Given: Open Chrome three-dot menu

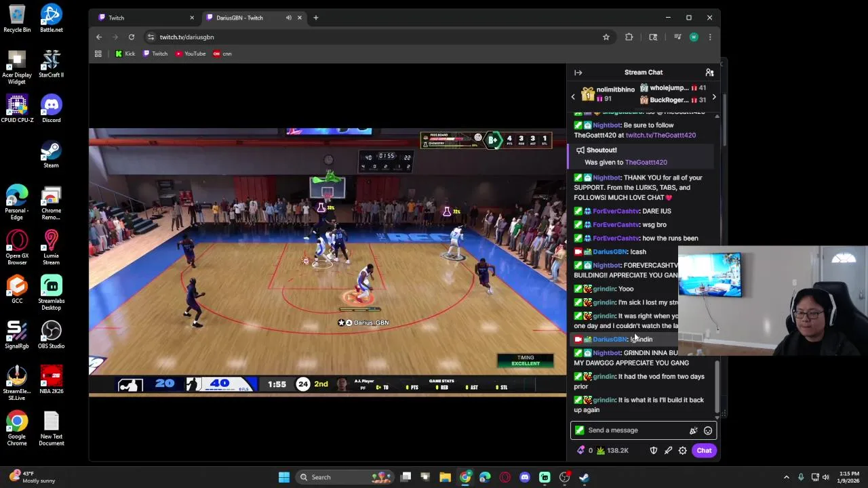Looking at the screenshot, I should (x=710, y=37).
